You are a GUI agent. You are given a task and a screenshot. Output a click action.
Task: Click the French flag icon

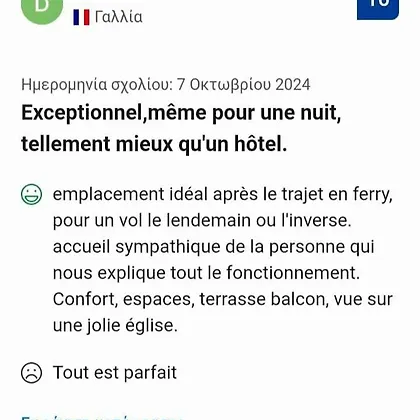81,17
